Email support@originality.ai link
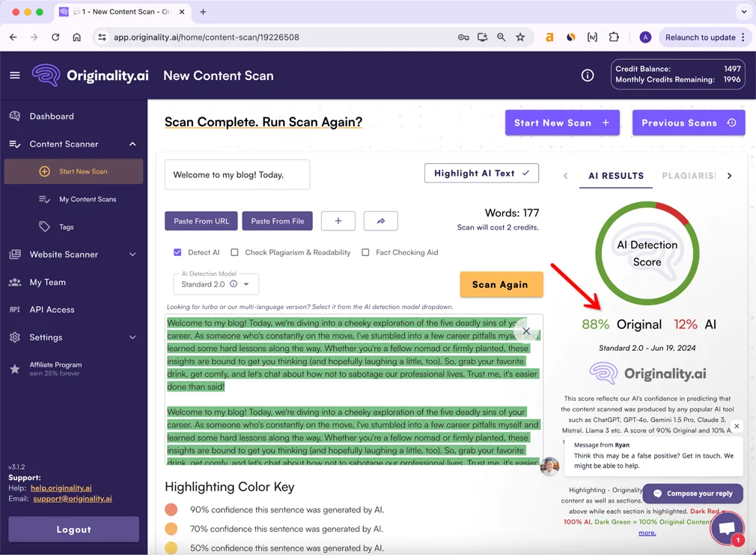This screenshot has height=555, width=756. point(73,499)
